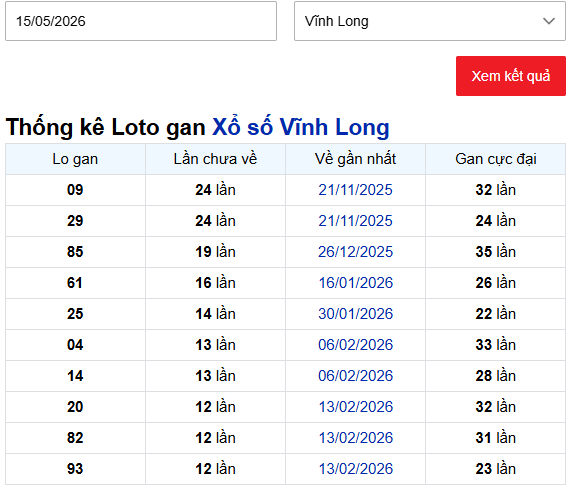Click the 13 lần cell in row 14
The image size is (572, 488).
(215, 376)
